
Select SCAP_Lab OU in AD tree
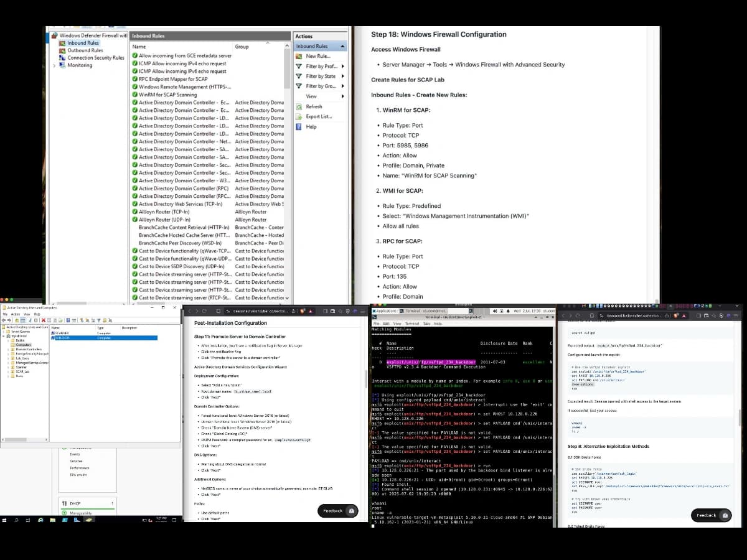(22, 371)
